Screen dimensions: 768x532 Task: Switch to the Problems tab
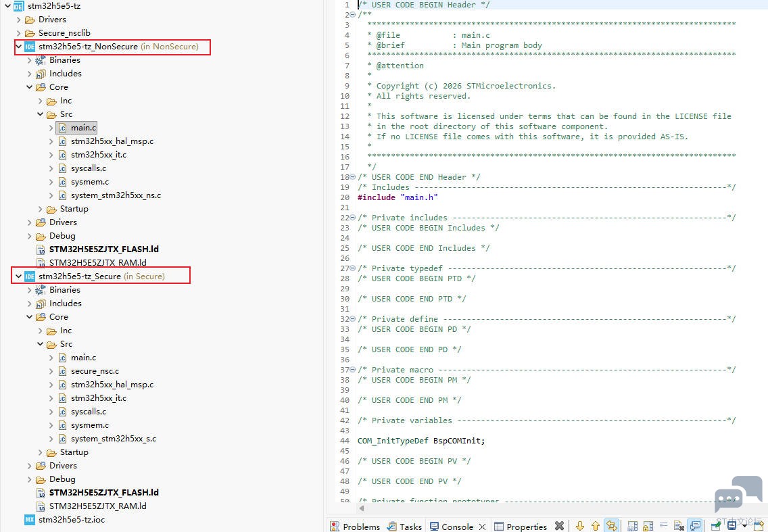coord(356,526)
